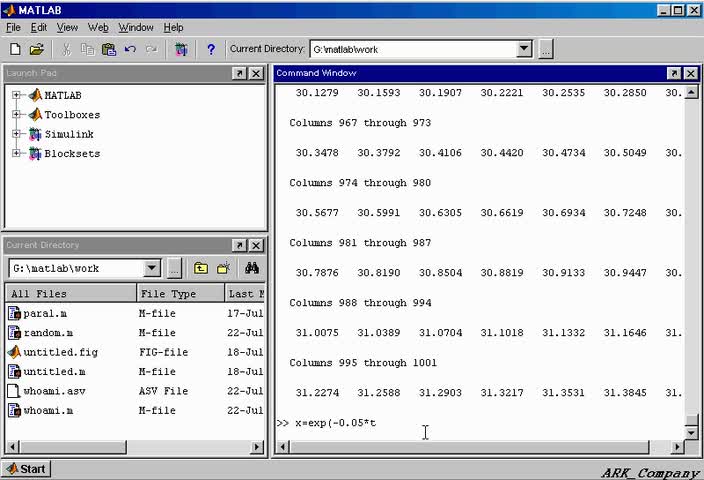Expand the Simulink node in Launch Pad
Image resolution: width=704 pixels, height=480 pixels.
click(16, 134)
